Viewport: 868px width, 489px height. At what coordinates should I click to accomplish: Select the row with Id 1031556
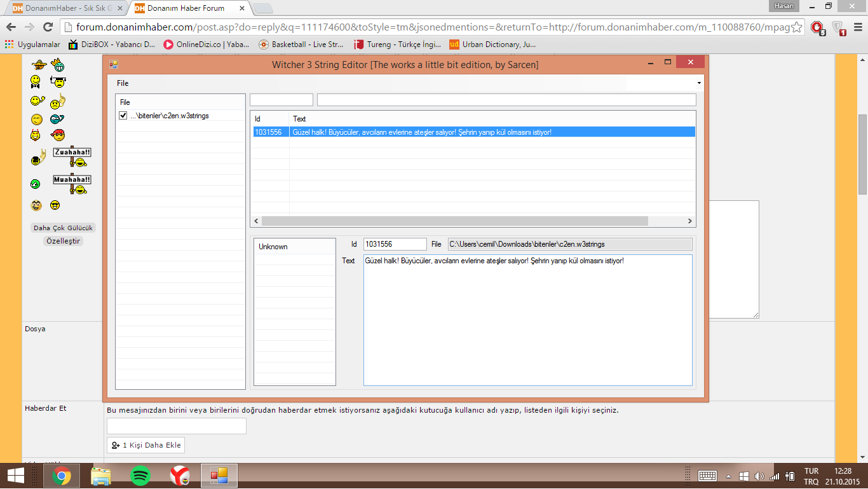pos(473,132)
